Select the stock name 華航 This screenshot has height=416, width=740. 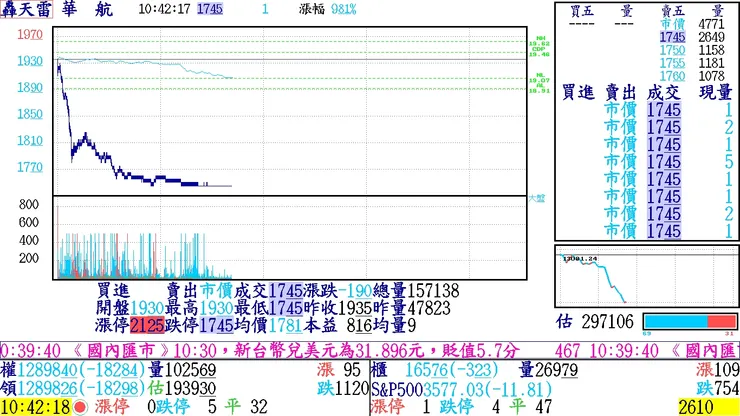[x=86, y=9]
